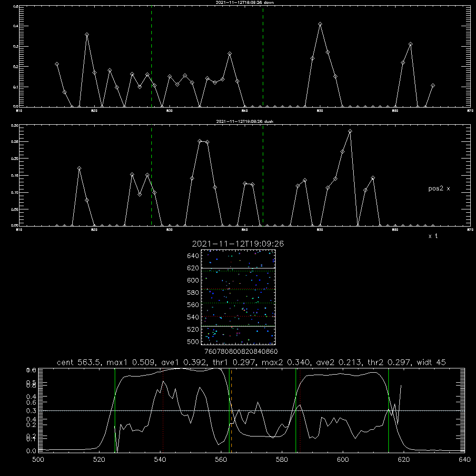Click image panel y-axis label '620'
This screenshot has height=476, width=476.
click(193, 268)
